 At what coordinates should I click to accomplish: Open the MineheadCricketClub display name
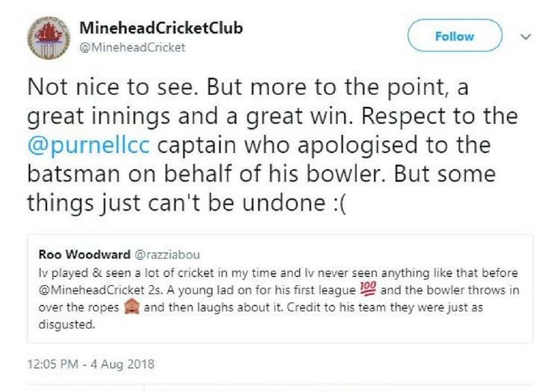(x=161, y=28)
